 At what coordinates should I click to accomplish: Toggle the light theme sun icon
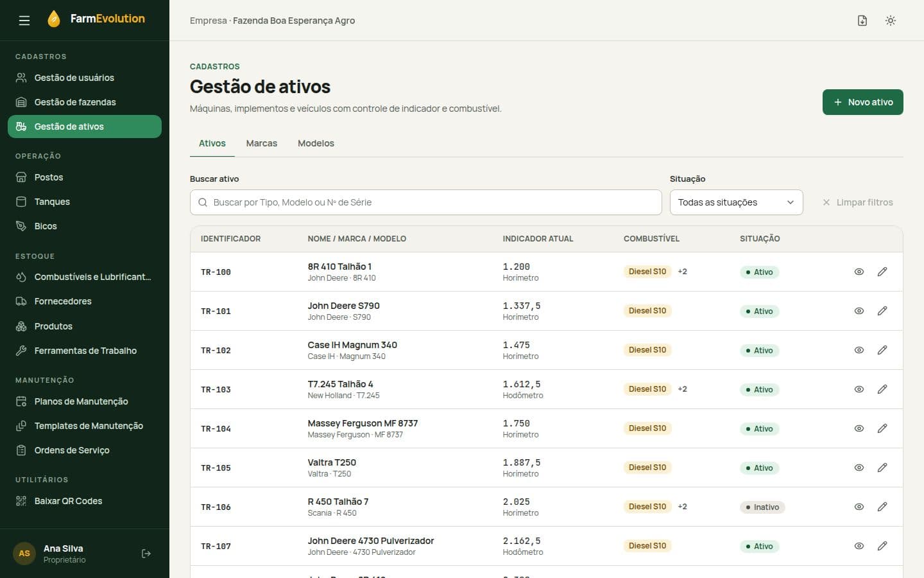coord(891,21)
